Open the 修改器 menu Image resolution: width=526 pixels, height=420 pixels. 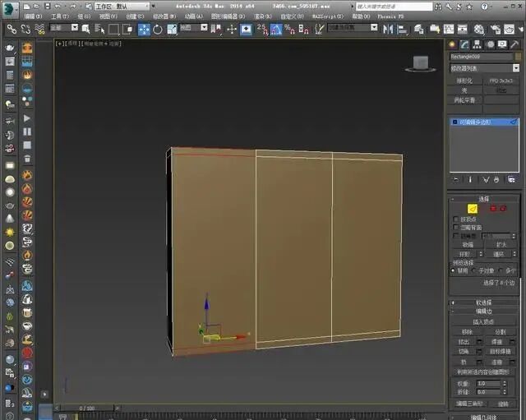click(x=164, y=16)
